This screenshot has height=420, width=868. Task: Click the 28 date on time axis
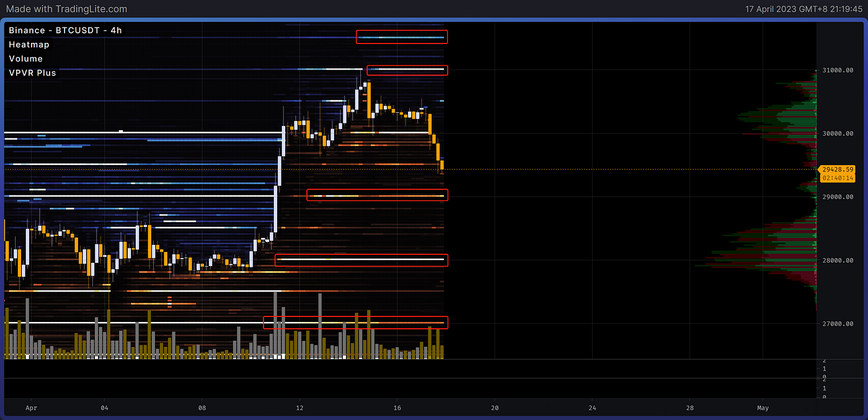point(689,408)
